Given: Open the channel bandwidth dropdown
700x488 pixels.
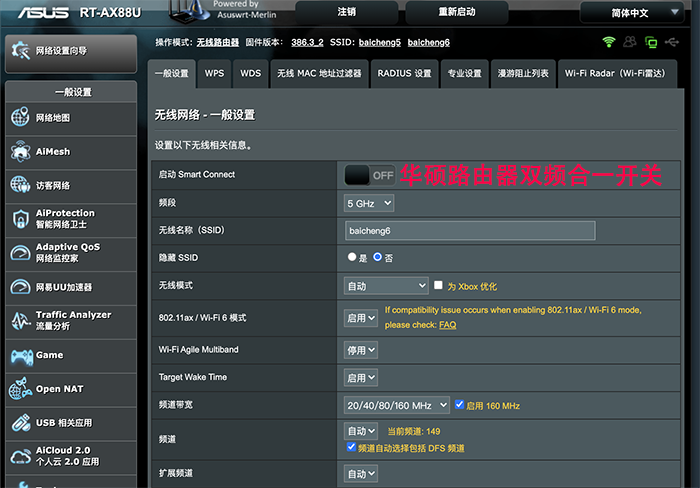Looking at the screenshot, I should pos(396,405).
